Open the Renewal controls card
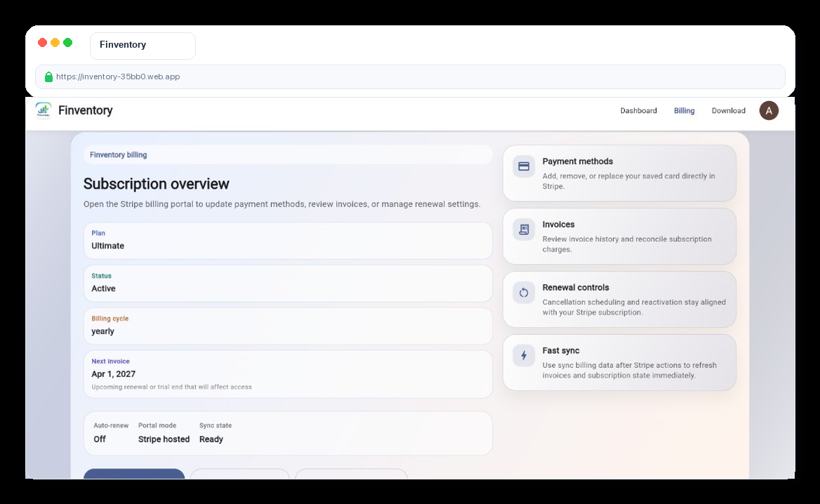This screenshot has width=820, height=504. coord(619,299)
